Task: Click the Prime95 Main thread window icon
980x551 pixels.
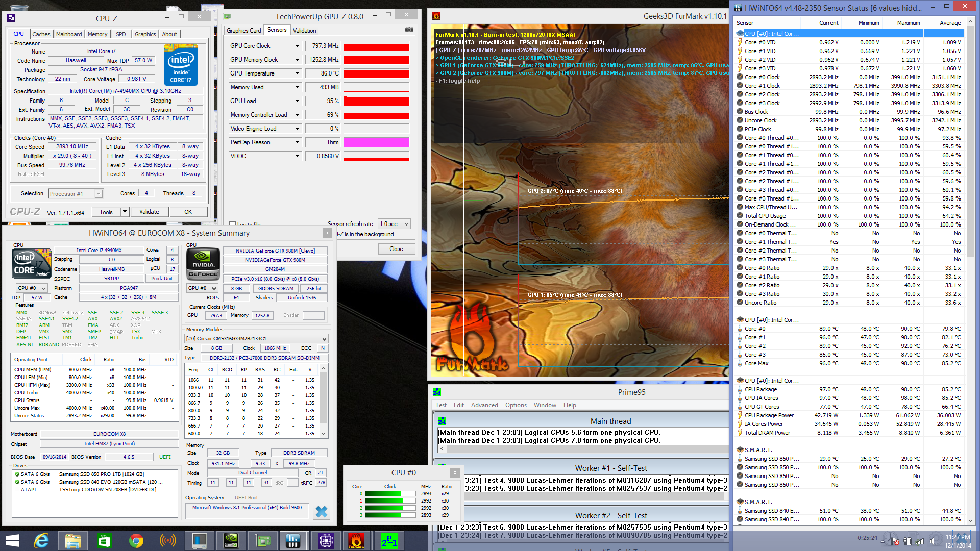Action: click(x=442, y=421)
